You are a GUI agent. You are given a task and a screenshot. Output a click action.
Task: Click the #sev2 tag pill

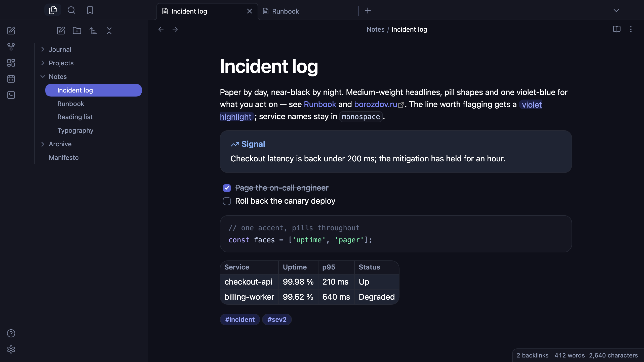click(x=277, y=320)
